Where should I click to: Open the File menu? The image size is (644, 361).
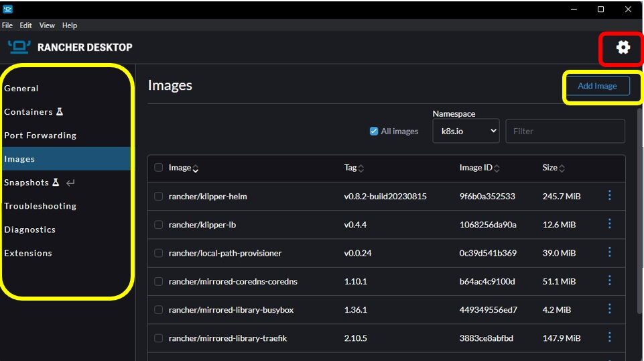(x=7, y=25)
